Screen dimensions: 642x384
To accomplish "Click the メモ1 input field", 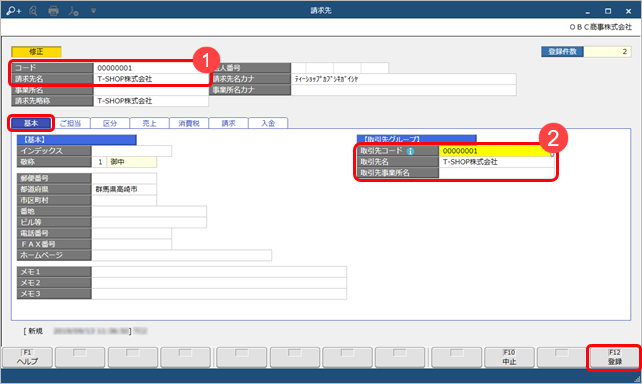I will pos(219,272).
